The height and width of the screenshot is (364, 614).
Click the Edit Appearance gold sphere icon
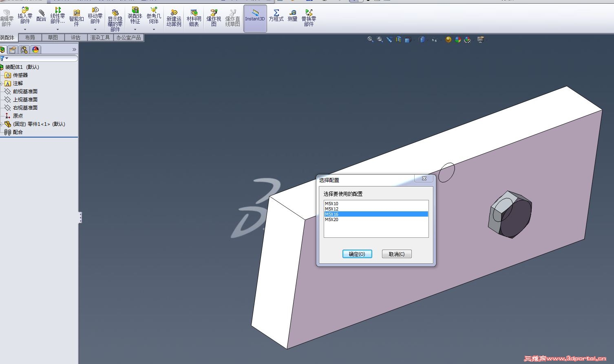coord(448,39)
